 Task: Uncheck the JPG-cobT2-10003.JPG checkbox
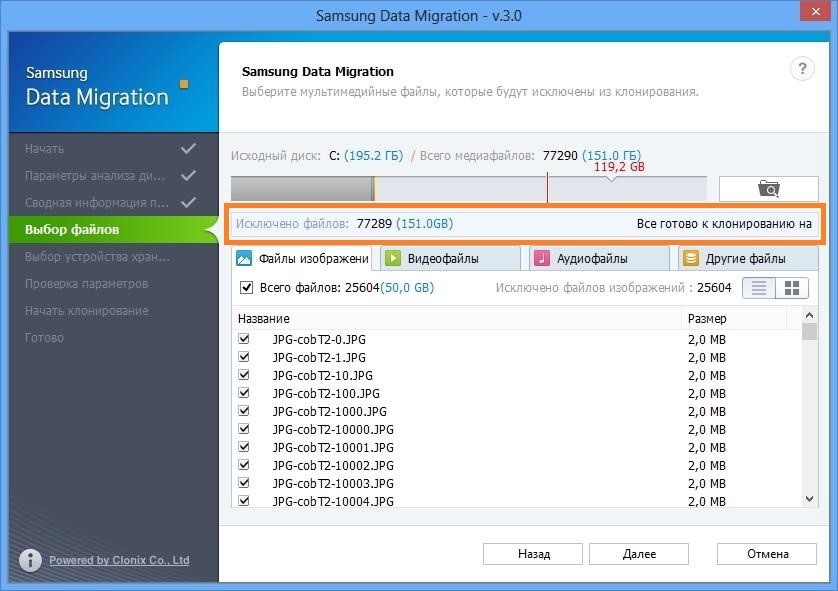pos(244,483)
